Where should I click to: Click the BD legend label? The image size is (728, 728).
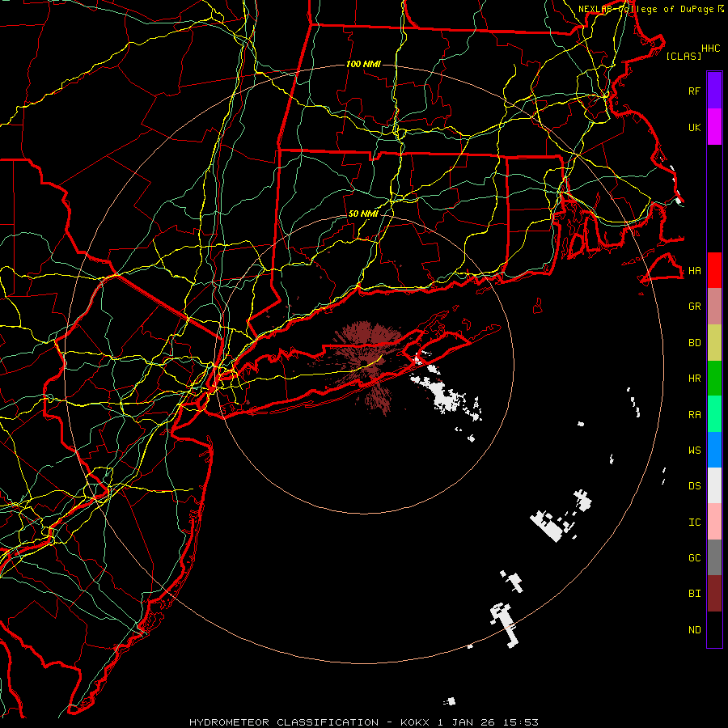pos(694,343)
